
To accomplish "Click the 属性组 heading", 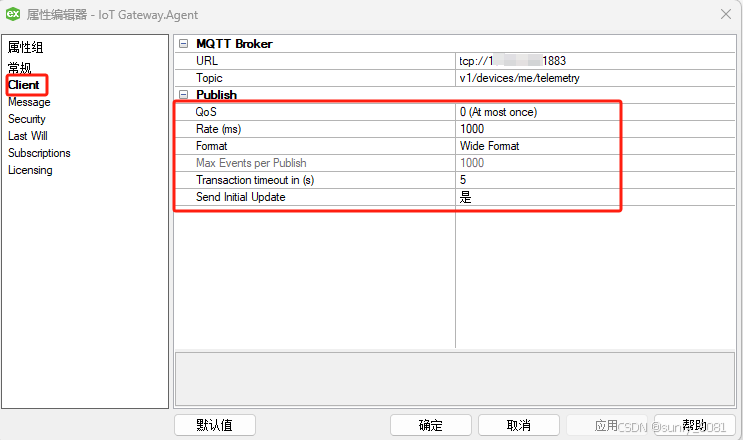I will pos(26,47).
